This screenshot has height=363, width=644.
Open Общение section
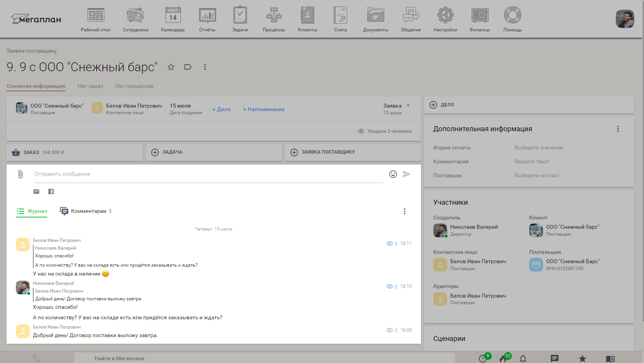pyautogui.click(x=411, y=19)
